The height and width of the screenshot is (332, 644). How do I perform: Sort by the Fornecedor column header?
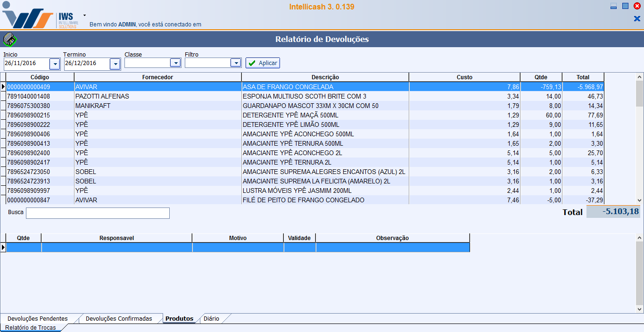pyautogui.click(x=157, y=77)
